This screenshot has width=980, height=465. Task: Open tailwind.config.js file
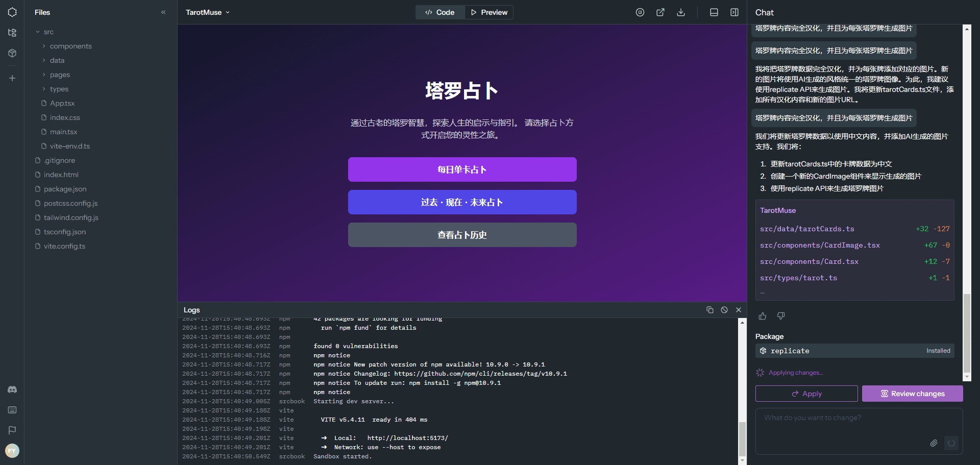pos(71,217)
